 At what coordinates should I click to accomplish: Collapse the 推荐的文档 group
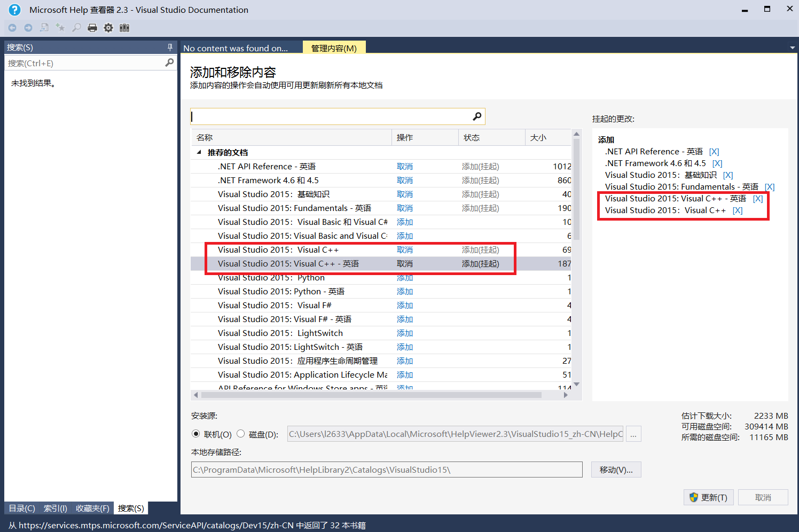pyautogui.click(x=199, y=152)
